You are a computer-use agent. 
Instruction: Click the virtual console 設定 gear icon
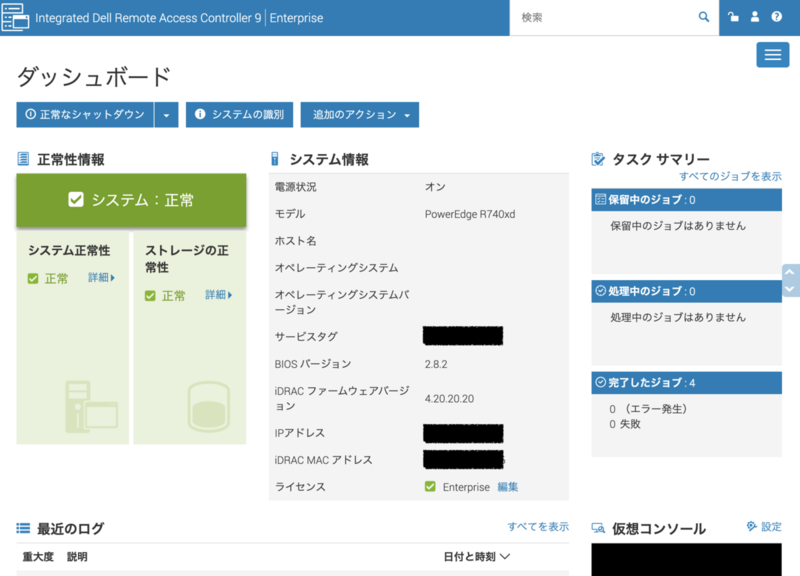pos(752,526)
